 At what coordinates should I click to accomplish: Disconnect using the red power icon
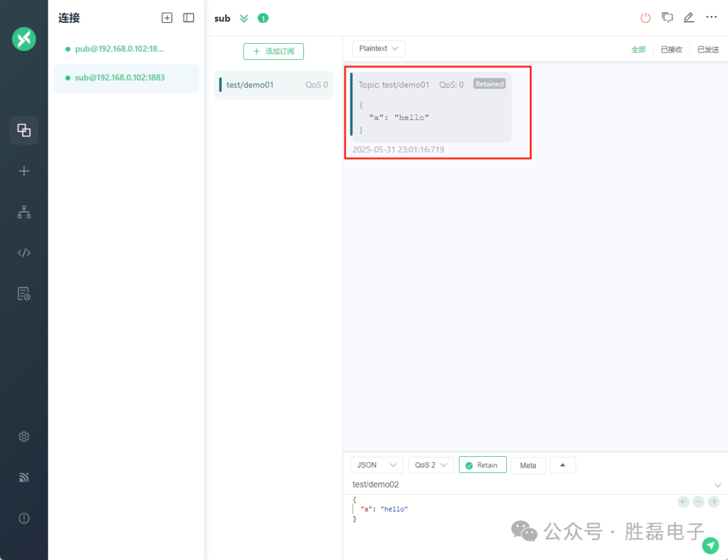(645, 18)
